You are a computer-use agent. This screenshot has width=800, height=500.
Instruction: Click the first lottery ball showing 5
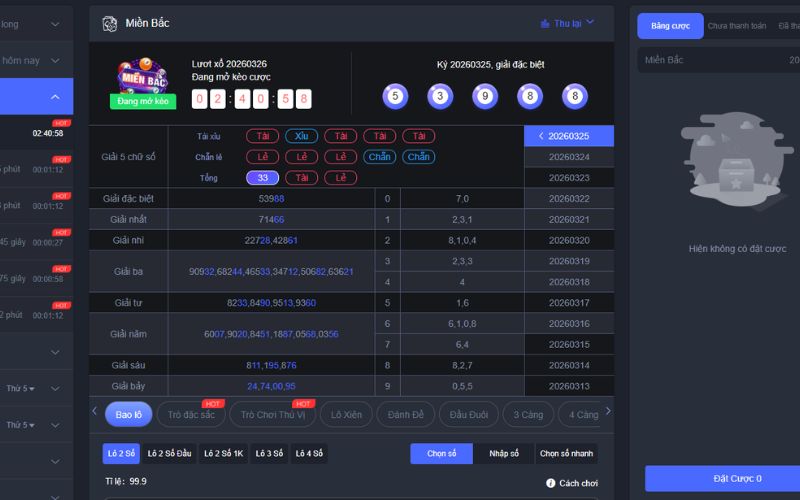(x=395, y=96)
